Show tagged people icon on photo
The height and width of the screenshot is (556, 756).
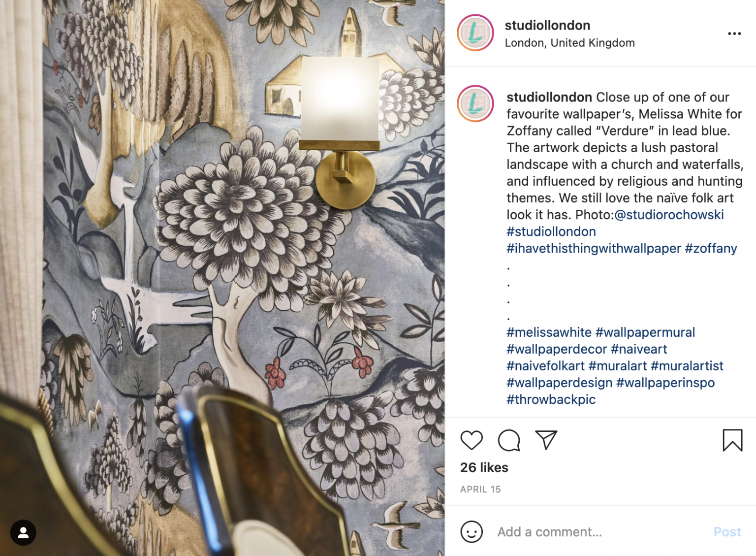click(x=23, y=532)
